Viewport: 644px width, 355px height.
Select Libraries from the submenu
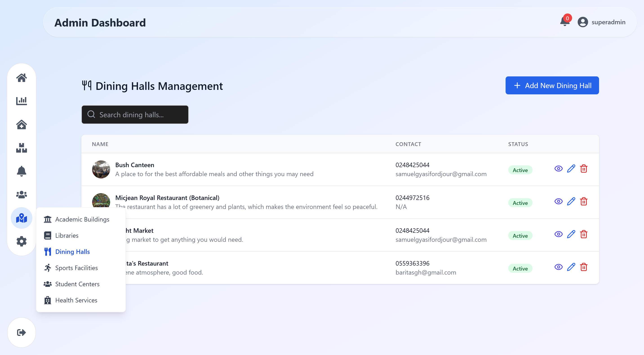click(x=67, y=235)
